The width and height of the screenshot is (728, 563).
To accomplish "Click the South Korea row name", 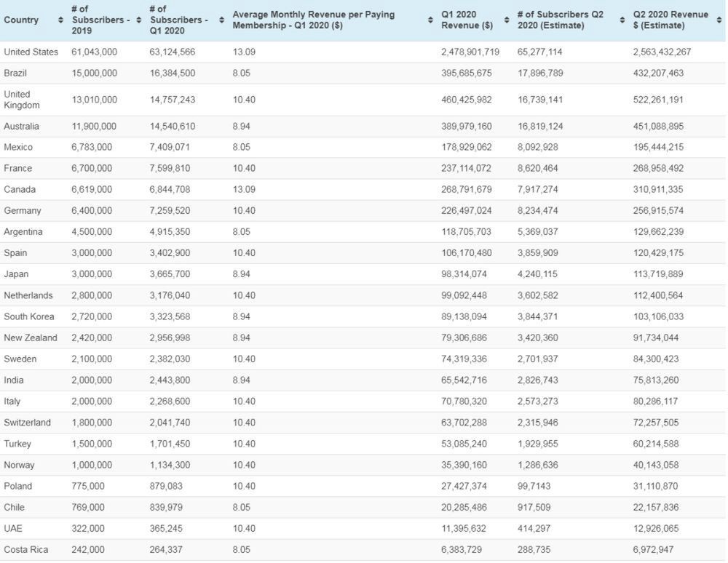I will (29, 316).
